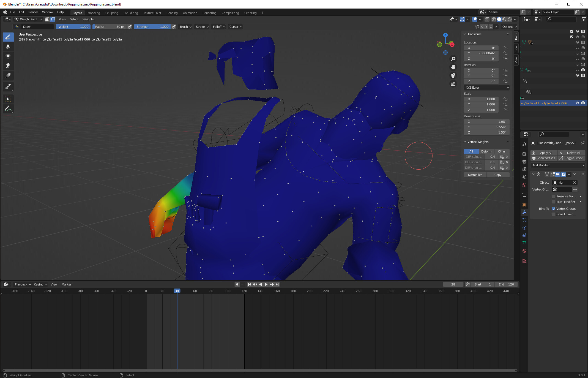Uncheck Bind To Vertex Groups
This screenshot has width=588, height=378.
click(554, 209)
